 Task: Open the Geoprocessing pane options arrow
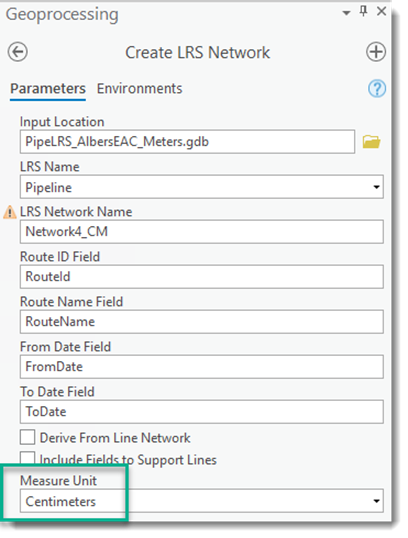coord(346,13)
